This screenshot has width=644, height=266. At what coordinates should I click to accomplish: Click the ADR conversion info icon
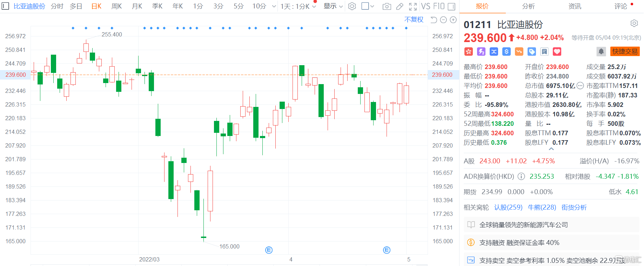click(522, 176)
